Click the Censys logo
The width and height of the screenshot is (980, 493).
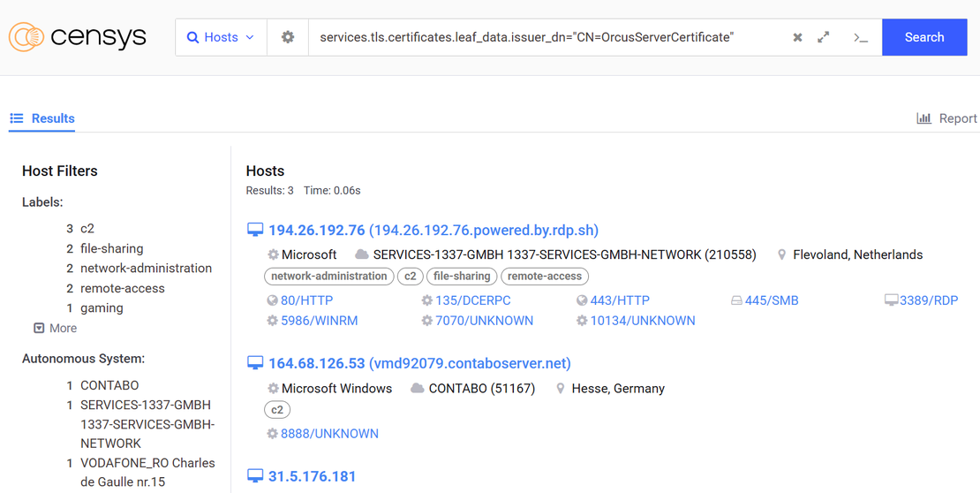[78, 37]
